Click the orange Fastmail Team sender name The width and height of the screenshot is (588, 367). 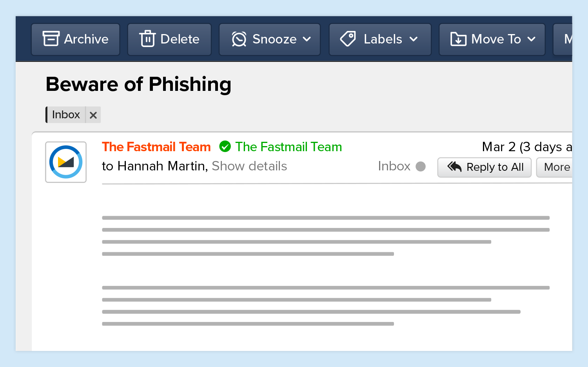click(156, 147)
